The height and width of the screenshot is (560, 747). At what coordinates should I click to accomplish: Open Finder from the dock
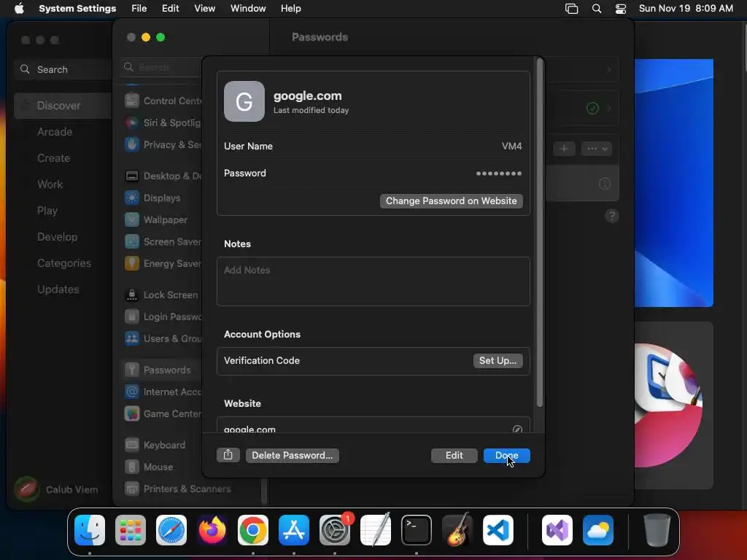[x=90, y=530]
